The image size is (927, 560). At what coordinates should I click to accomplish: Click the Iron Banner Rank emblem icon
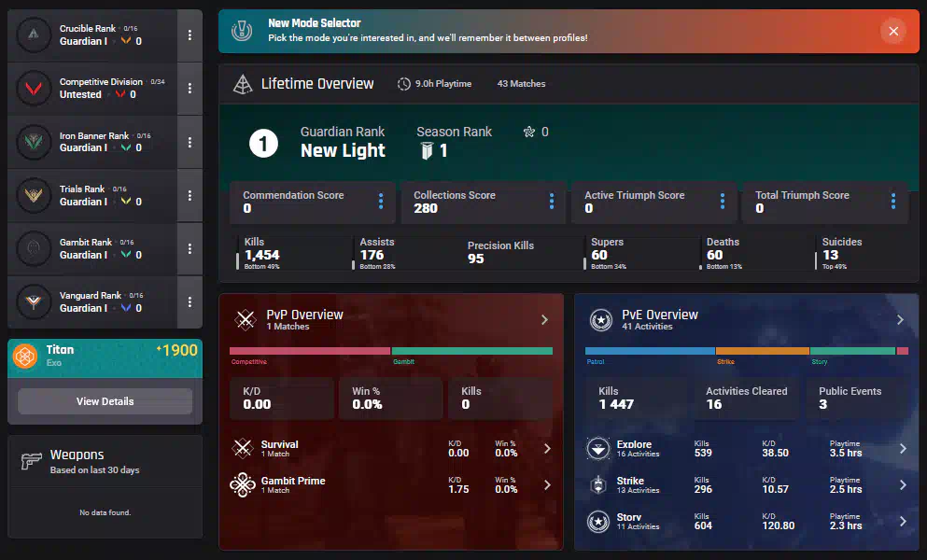[34, 142]
